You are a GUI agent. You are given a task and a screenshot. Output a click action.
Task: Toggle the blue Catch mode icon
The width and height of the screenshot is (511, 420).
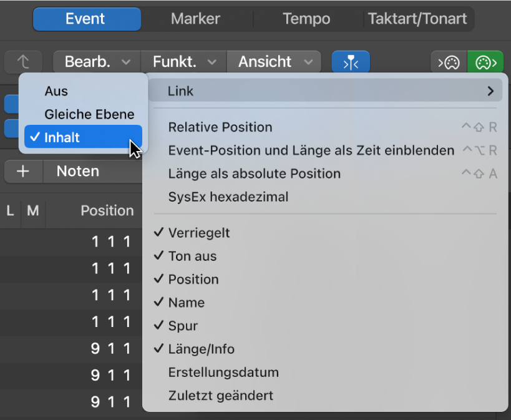click(351, 62)
